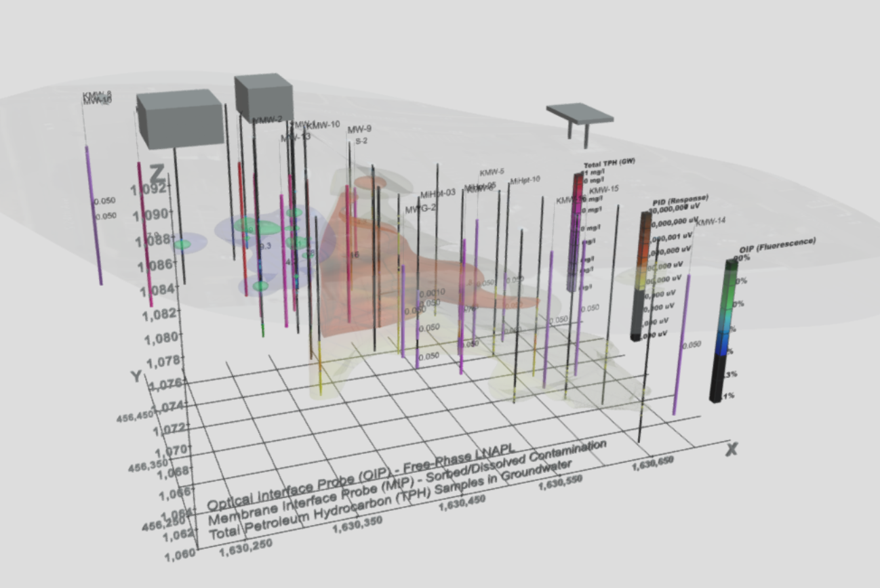Click the 1,078 Z-axis tick label

[x=165, y=360]
